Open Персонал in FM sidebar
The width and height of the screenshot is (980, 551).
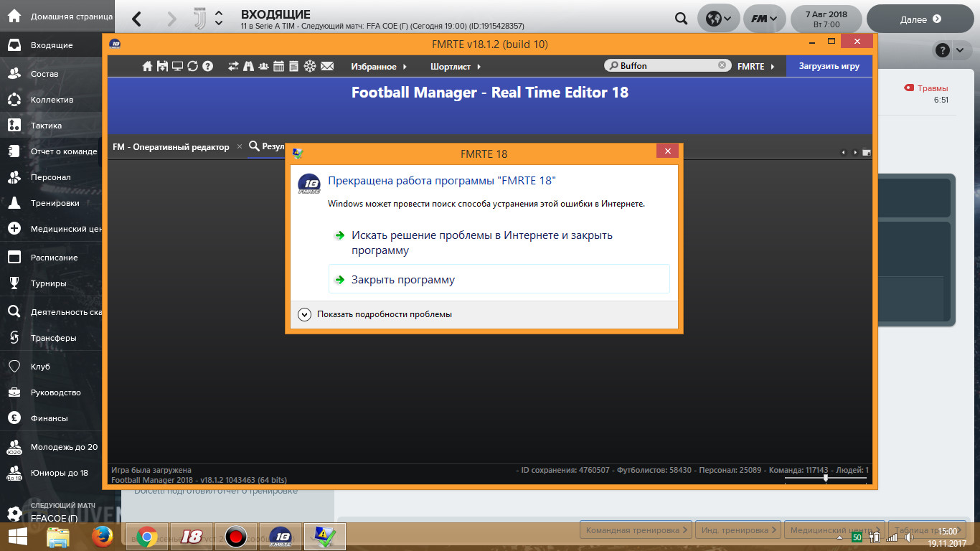pos(51,177)
